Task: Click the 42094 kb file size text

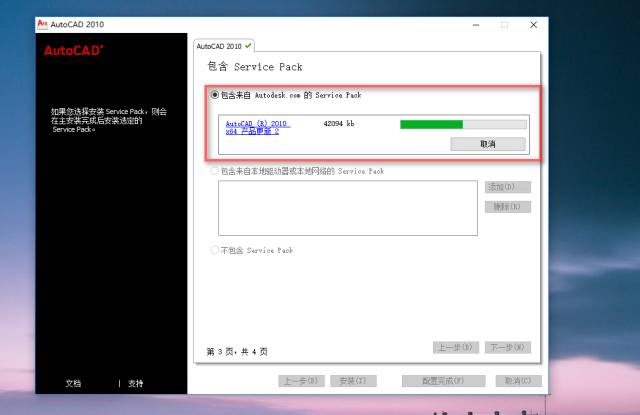Action: coord(339,123)
